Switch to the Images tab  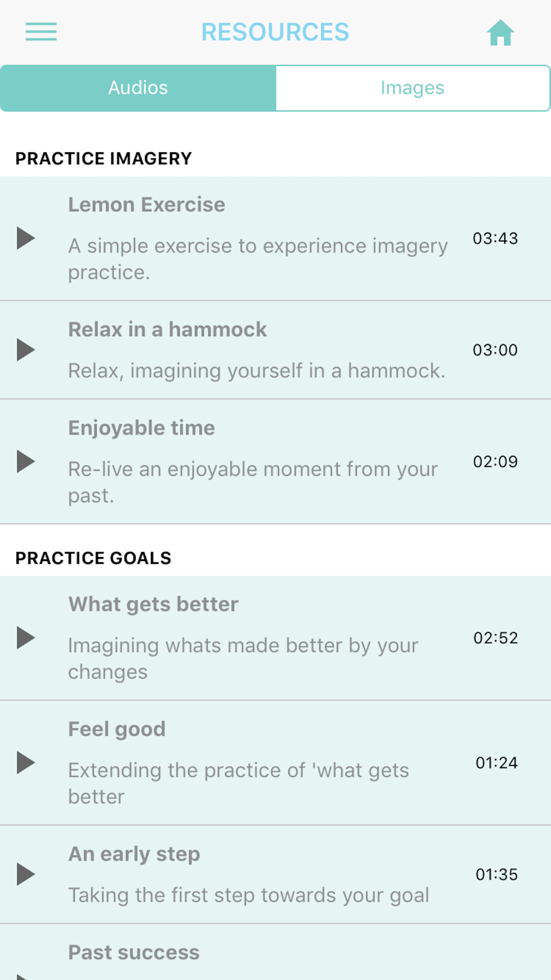413,88
